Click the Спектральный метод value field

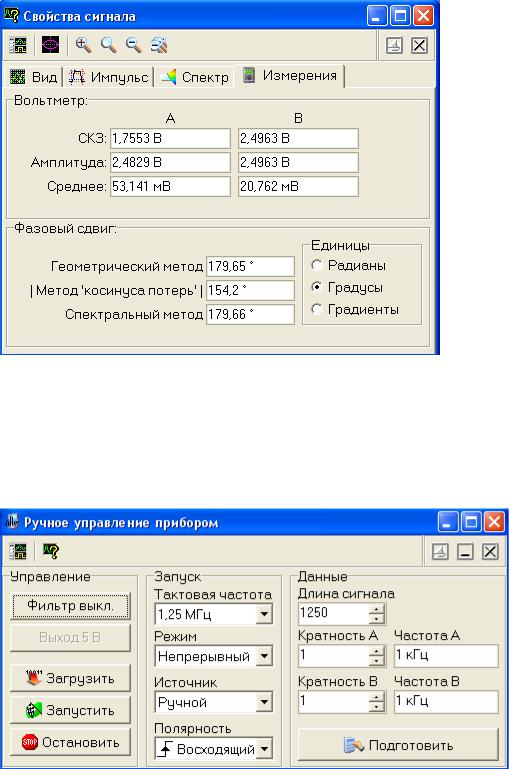click(250, 315)
